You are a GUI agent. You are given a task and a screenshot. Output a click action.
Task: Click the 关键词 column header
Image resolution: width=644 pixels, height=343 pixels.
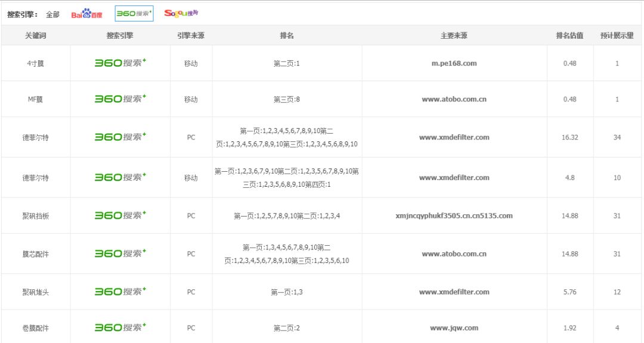[x=36, y=35]
